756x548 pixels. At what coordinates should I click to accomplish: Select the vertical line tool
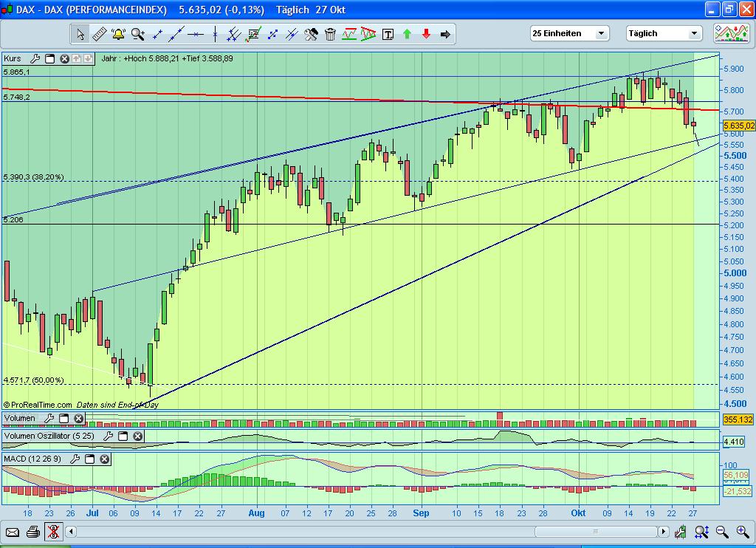[x=215, y=34]
